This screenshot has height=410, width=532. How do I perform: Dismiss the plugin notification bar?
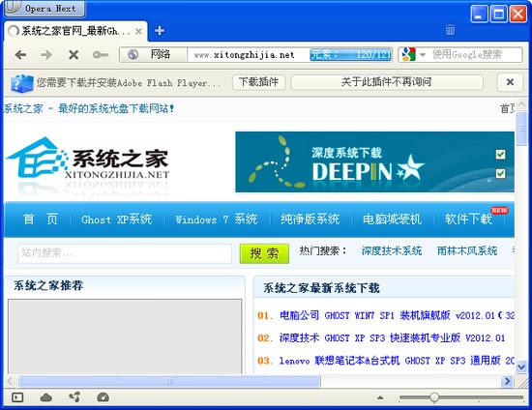click(x=510, y=82)
